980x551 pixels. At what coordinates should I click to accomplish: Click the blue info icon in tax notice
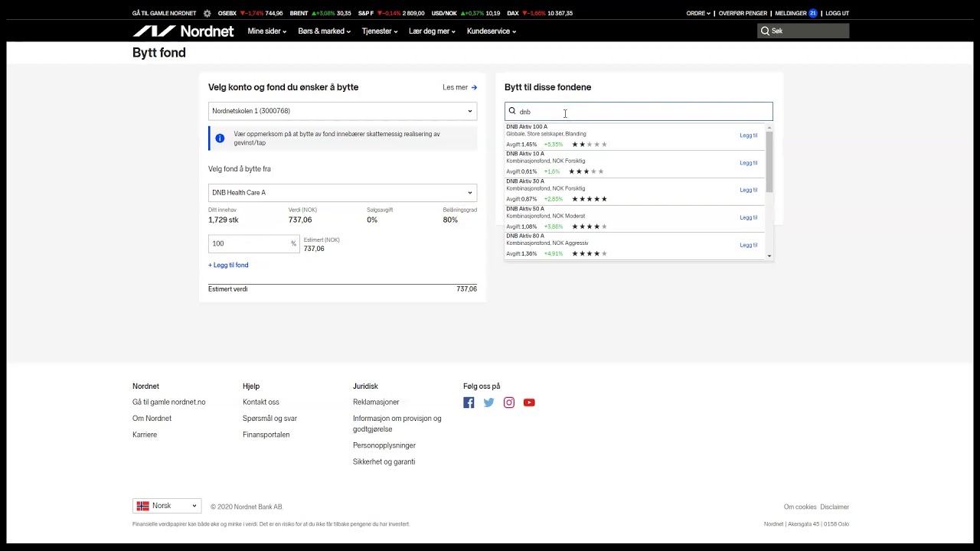(220, 139)
